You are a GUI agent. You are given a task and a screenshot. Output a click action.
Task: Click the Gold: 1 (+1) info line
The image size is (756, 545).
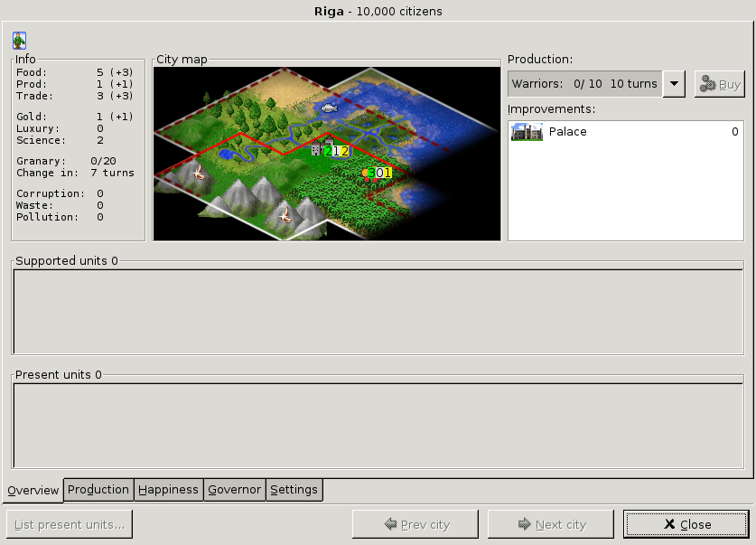coord(75,117)
